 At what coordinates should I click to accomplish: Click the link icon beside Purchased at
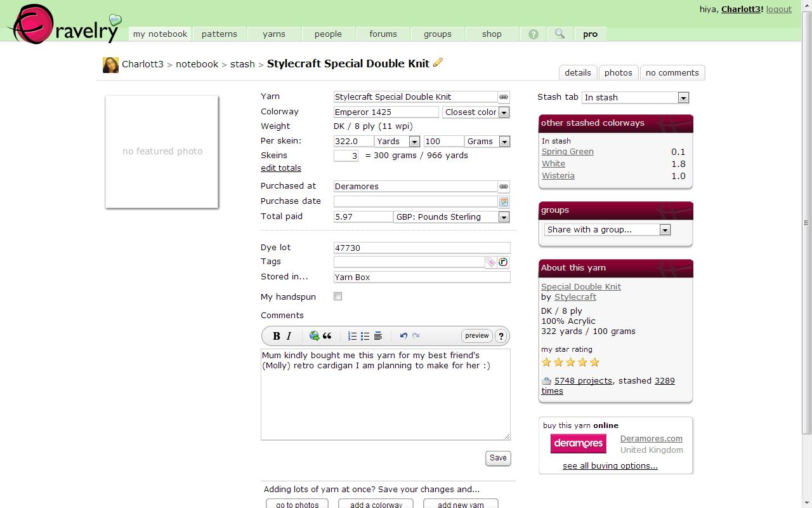[504, 187]
